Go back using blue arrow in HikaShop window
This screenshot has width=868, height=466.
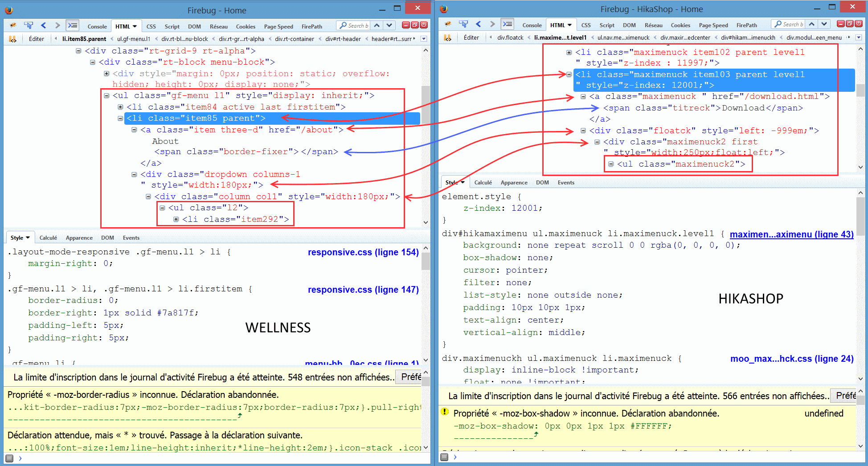478,24
